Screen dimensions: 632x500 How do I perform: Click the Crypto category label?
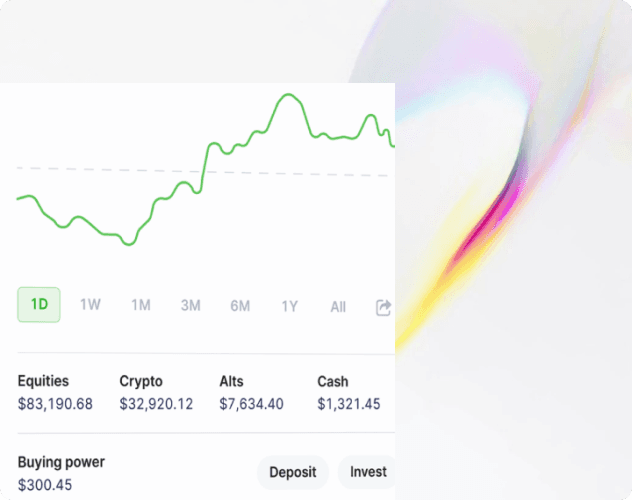click(x=141, y=381)
